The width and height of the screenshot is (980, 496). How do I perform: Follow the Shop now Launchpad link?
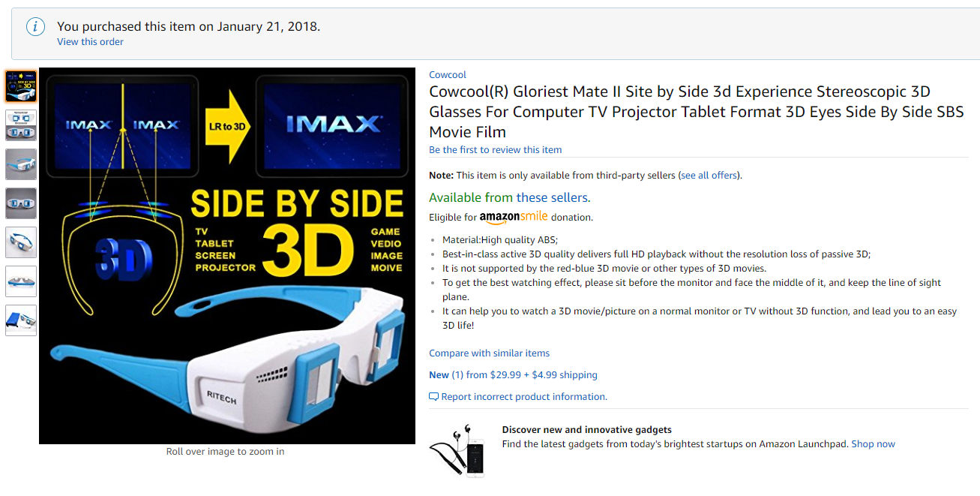pyautogui.click(x=873, y=443)
